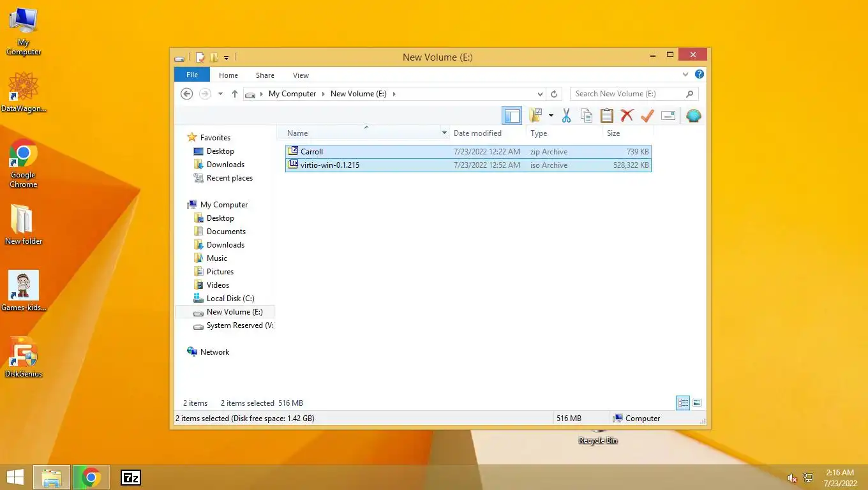Image resolution: width=868 pixels, height=490 pixels.
Task: Click Favorites in the navigation pane
Action: [x=215, y=138]
